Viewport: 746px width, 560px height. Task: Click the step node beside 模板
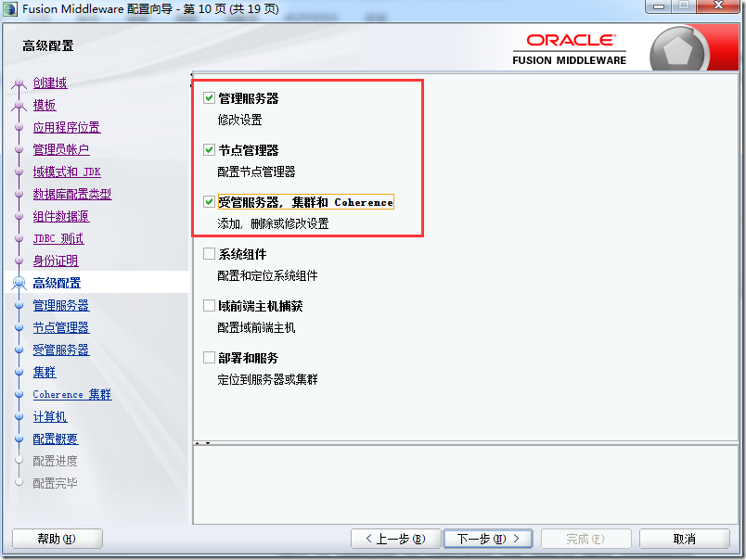click(x=19, y=105)
